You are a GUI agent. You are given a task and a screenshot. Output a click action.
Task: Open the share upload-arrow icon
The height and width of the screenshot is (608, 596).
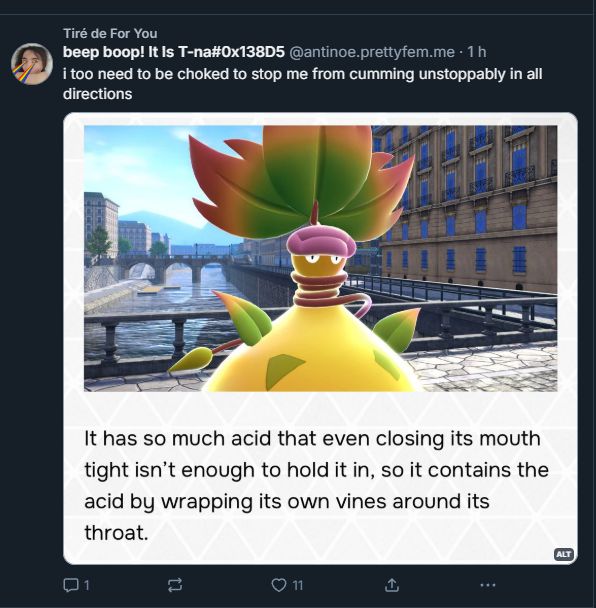tap(392, 585)
